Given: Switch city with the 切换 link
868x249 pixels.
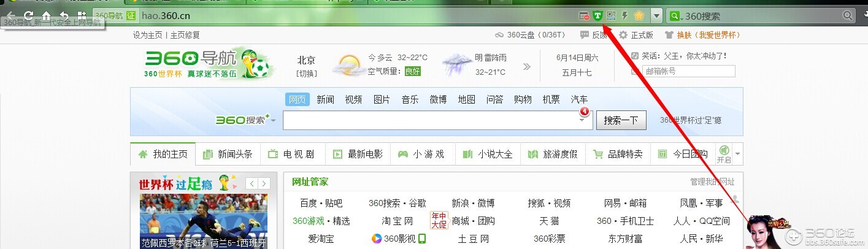Looking at the screenshot, I should (307, 74).
